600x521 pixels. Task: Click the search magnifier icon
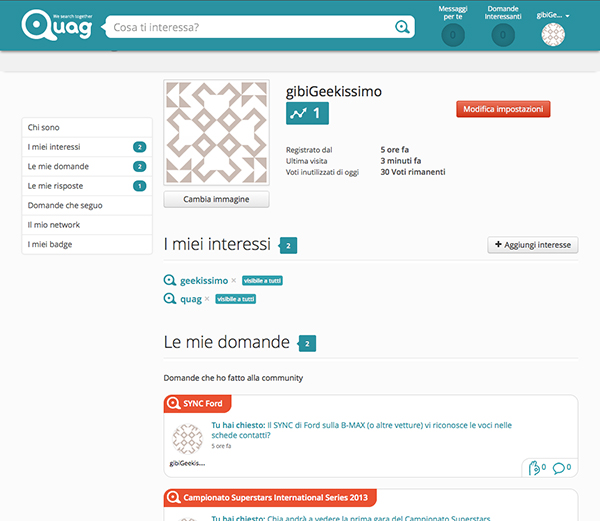click(402, 27)
